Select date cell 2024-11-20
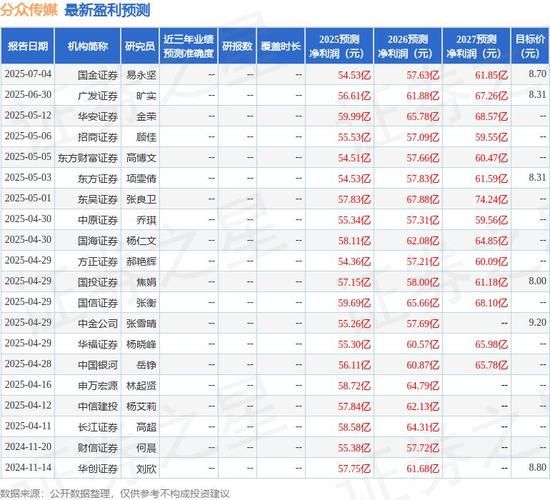550x500 pixels. click(x=28, y=447)
